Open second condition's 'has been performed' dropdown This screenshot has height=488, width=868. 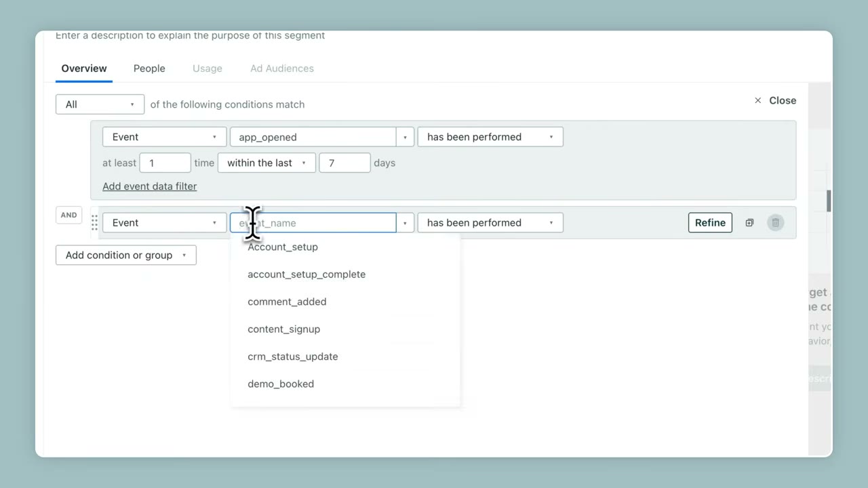pyautogui.click(x=490, y=223)
